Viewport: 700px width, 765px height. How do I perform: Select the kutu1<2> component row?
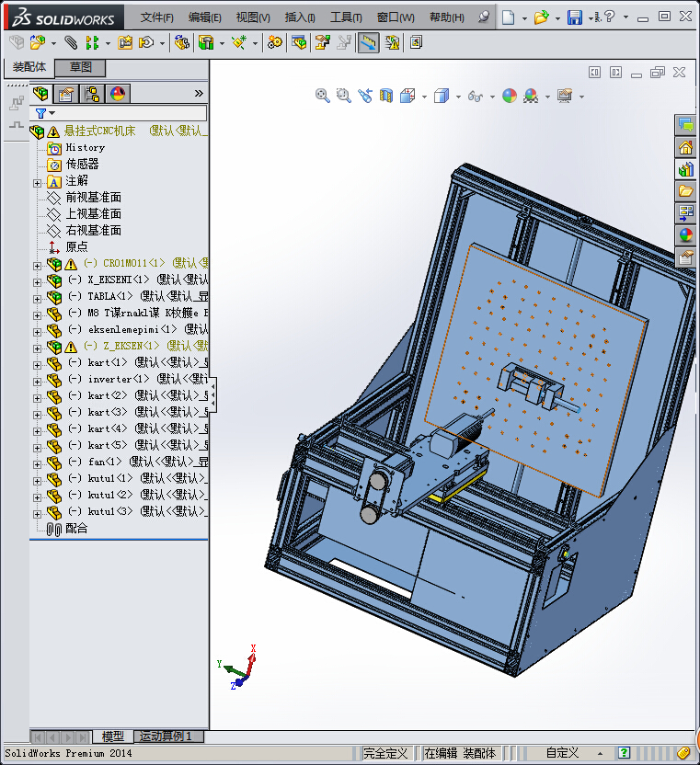point(127,496)
